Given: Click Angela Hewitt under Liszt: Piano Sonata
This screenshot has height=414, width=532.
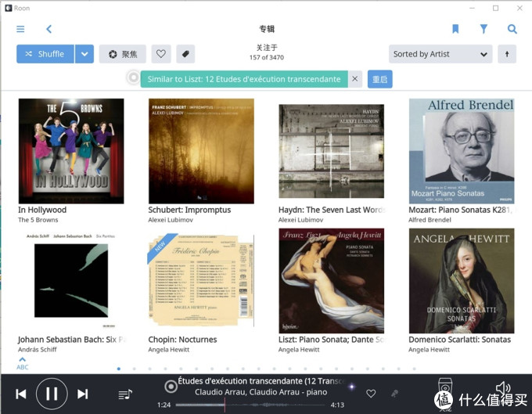Looking at the screenshot, I should 299,350.
